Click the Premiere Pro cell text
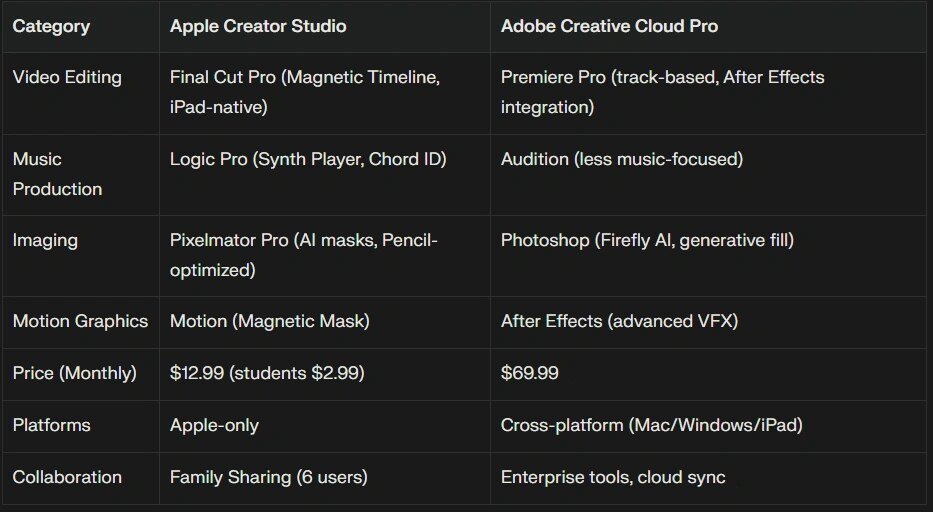The width and height of the screenshot is (933, 512). [x=662, y=91]
